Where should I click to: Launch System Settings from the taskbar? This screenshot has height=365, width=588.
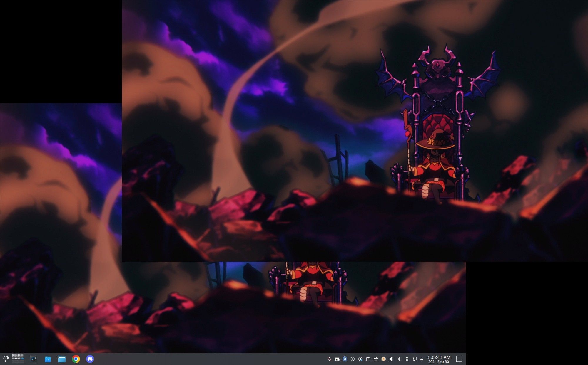point(34,359)
